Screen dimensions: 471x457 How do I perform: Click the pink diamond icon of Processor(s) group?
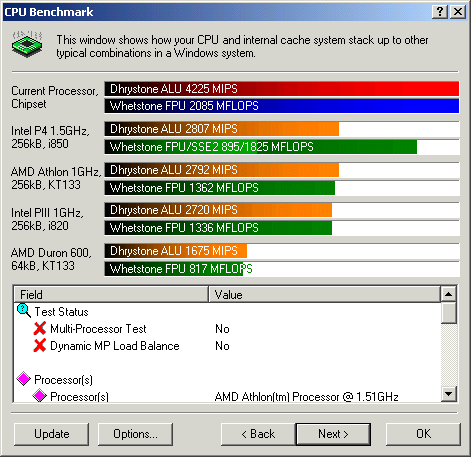pyautogui.click(x=24, y=379)
